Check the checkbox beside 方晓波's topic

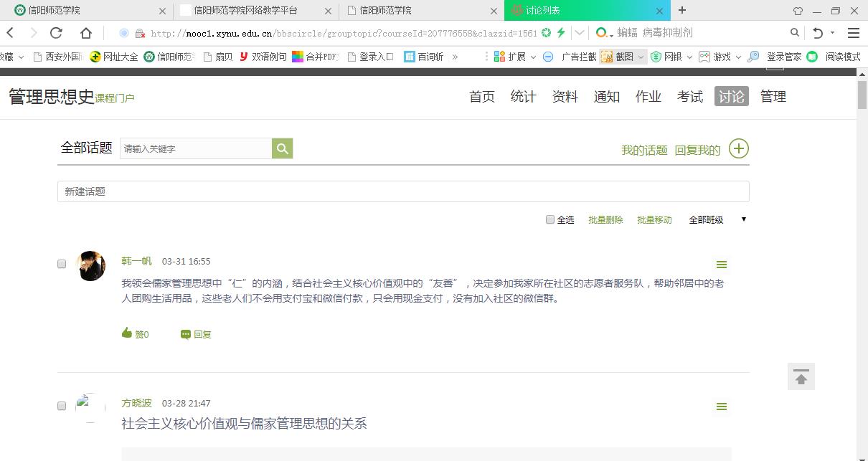(x=62, y=405)
